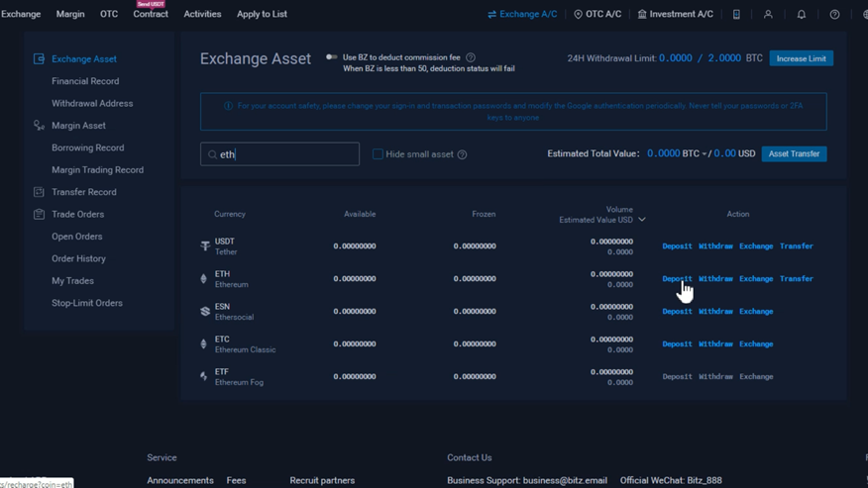Switch to OTC A/C account tab
This screenshot has width=868, height=488.
point(597,15)
